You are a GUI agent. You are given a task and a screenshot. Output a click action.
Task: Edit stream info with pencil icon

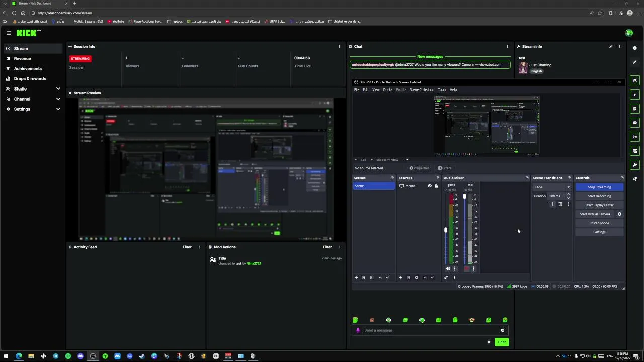pyautogui.click(x=611, y=46)
